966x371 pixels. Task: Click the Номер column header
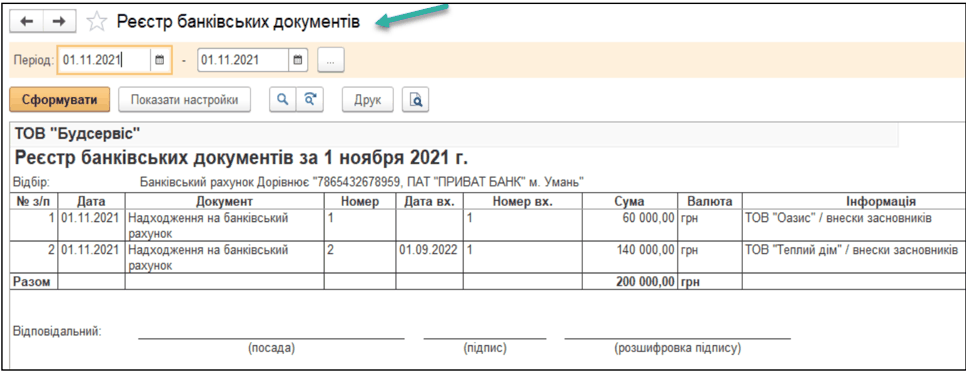click(x=360, y=202)
